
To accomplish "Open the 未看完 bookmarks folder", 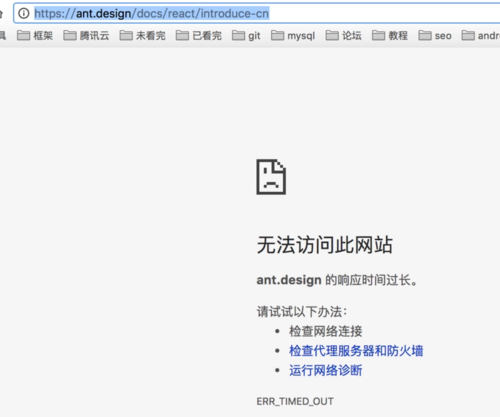I will click(142, 35).
